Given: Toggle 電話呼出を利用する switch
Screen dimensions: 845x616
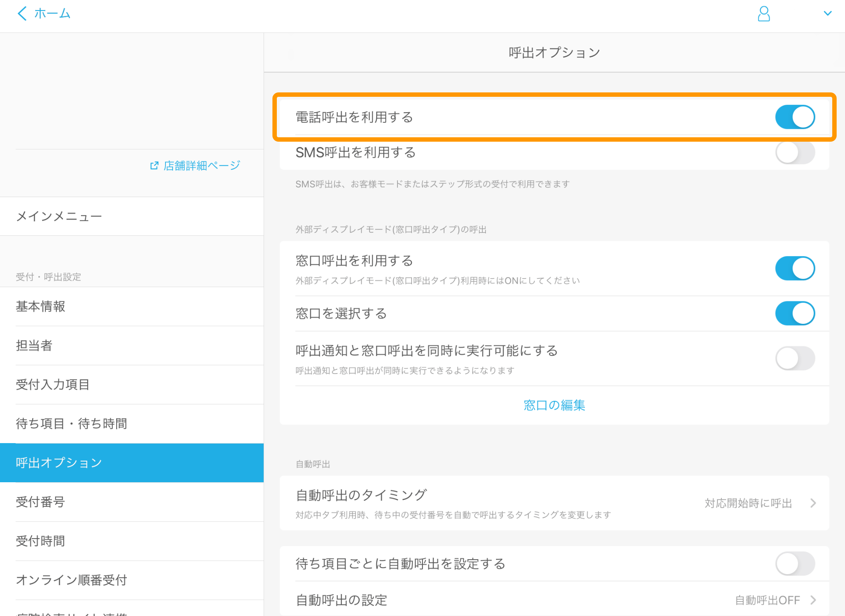Looking at the screenshot, I should pos(795,117).
